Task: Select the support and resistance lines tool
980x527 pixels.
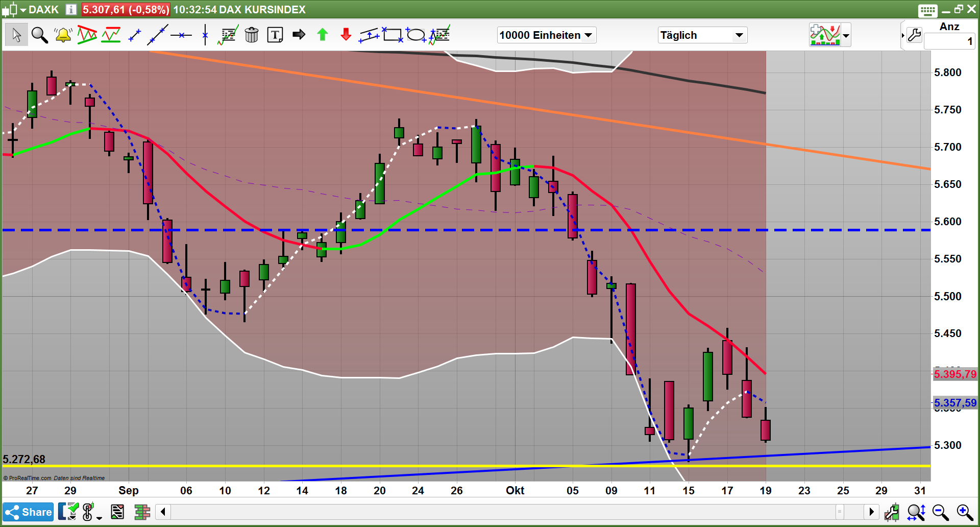Action: pos(111,35)
